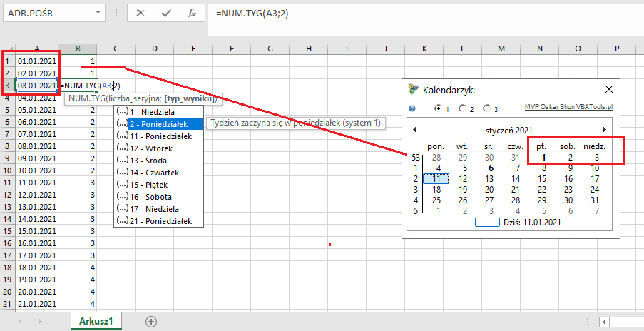Select option 21 - Poniedziałek
The image size is (644, 331).
[158, 221]
